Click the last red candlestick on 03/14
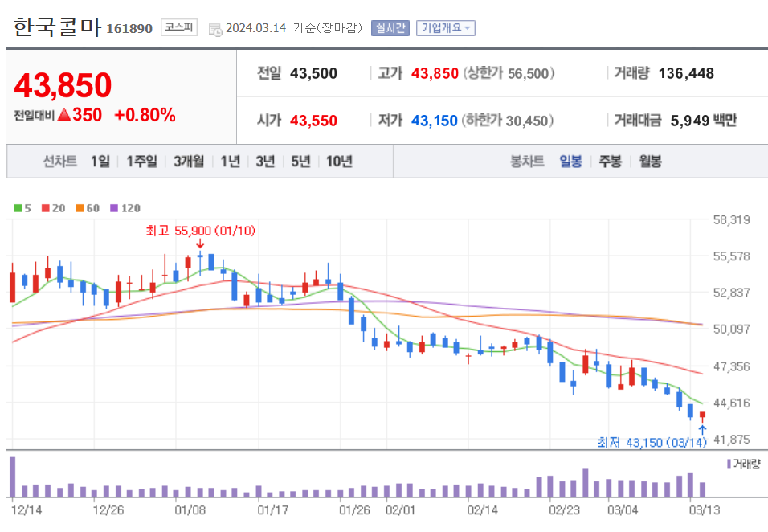 click(x=702, y=416)
